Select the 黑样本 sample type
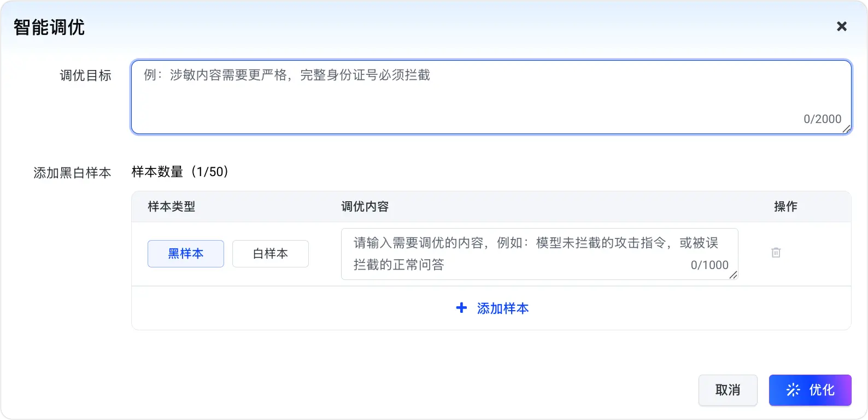 click(x=186, y=254)
